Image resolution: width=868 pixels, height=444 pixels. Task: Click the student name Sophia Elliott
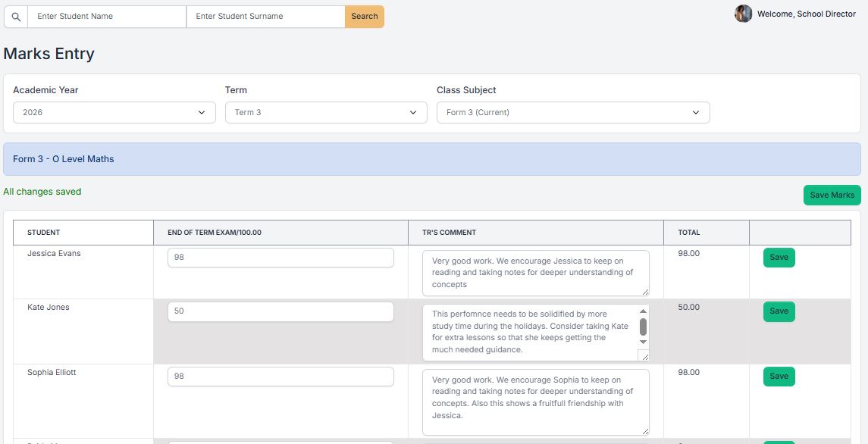pos(52,373)
